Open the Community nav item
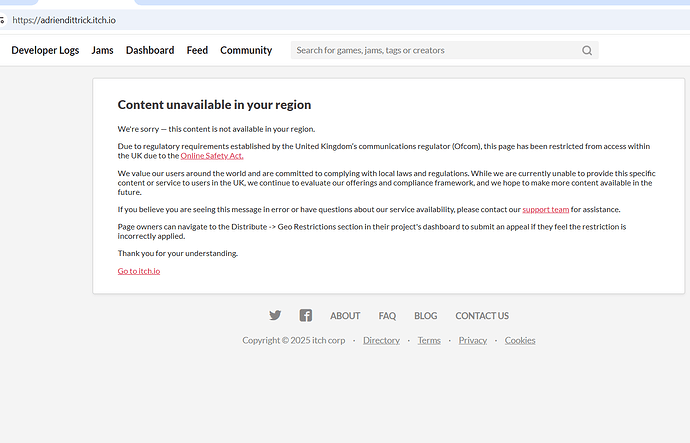The width and height of the screenshot is (690, 443). (246, 50)
